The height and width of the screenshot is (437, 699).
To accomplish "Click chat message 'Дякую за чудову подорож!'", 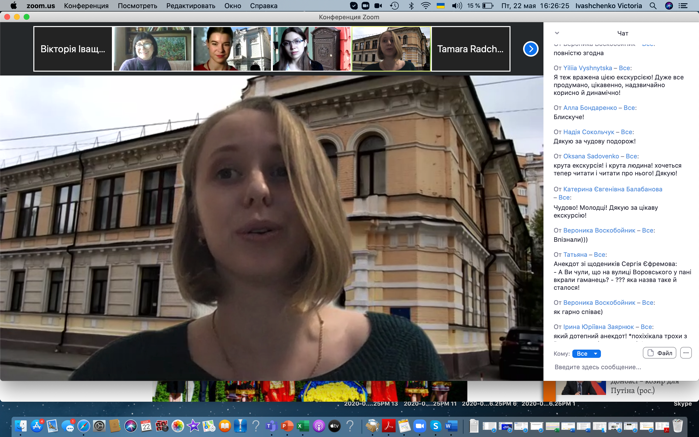I will click(594, 141).
